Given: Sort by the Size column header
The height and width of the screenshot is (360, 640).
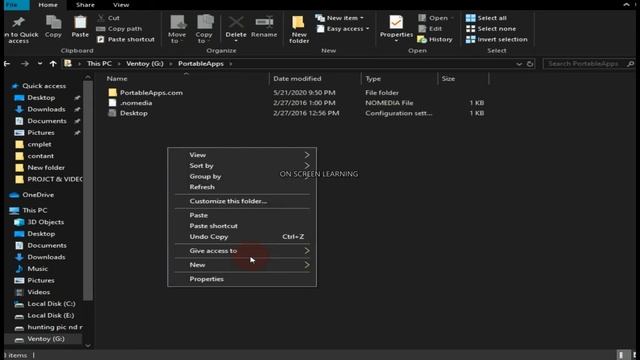Looking at the screenshot, I should coord(448,78).
